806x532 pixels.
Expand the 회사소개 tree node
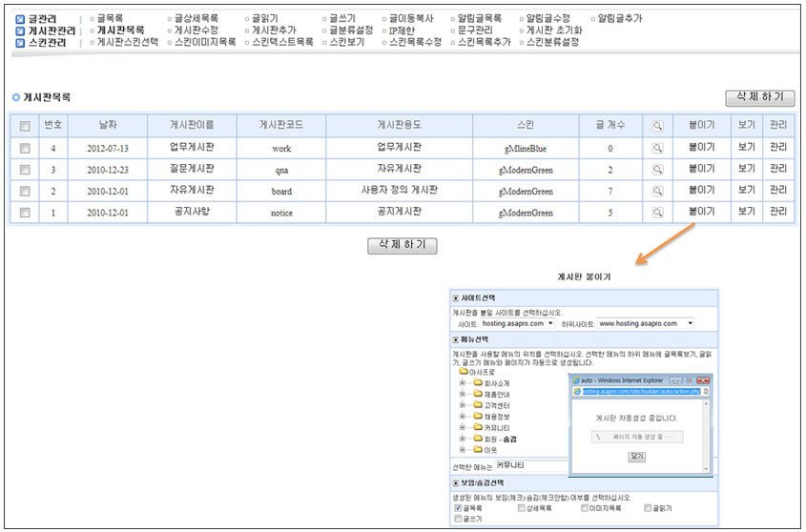click(x=463, y=382)
